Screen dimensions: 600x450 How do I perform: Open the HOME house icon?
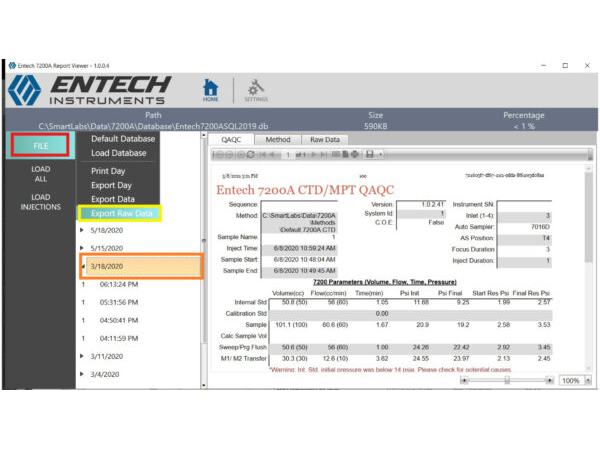coord(210,90)
